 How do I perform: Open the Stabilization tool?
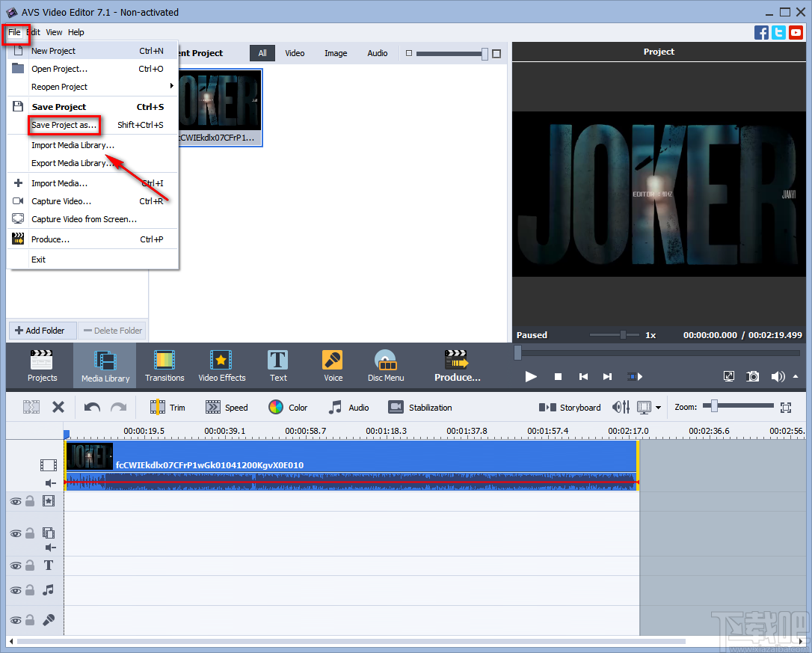coord(420,408)
